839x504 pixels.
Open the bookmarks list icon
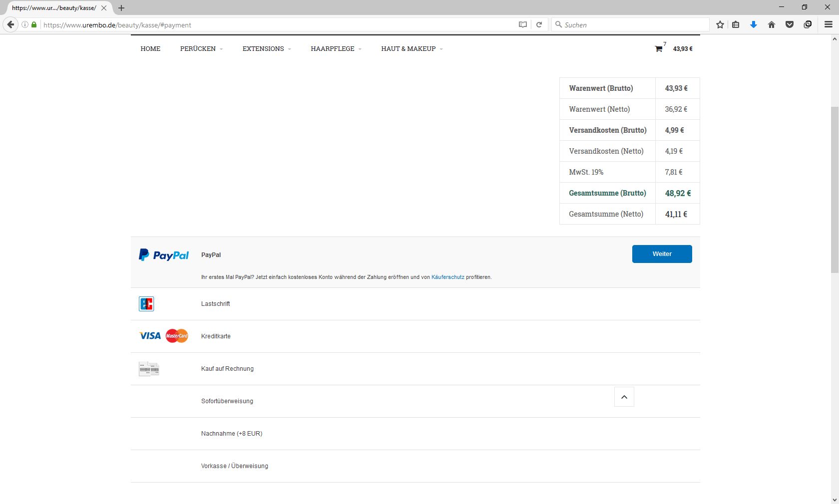[736, 24]
